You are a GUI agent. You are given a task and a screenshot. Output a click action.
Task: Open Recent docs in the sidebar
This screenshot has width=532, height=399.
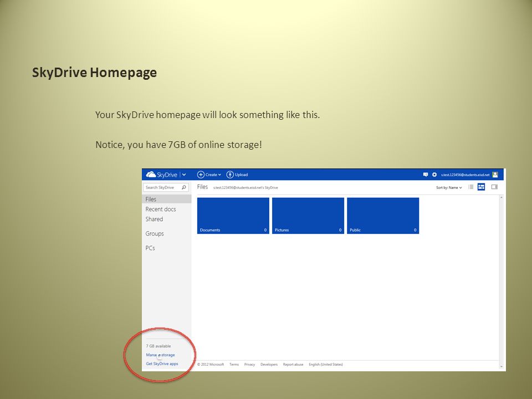pos(161,209)
